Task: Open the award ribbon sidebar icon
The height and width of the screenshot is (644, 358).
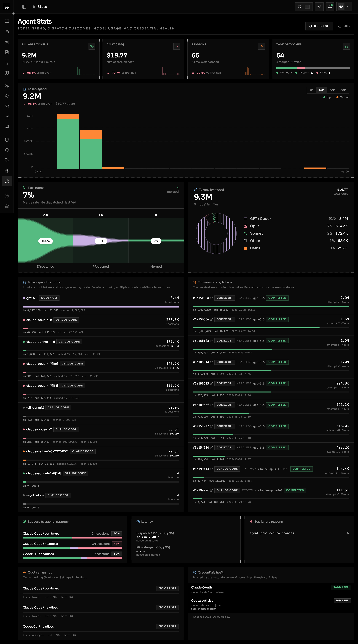Action: (7, 63)
